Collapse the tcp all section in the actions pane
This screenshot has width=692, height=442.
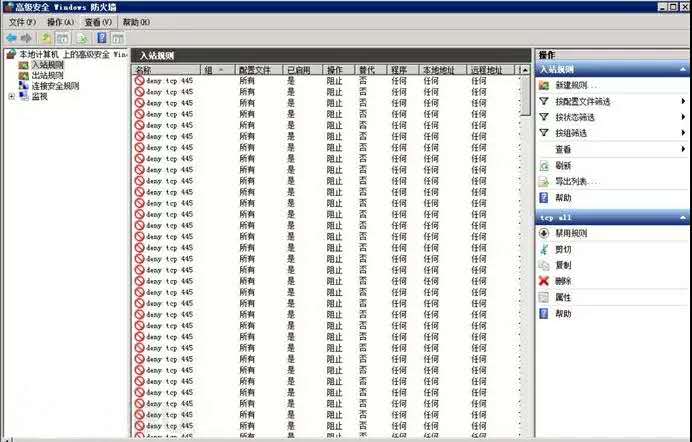tap(683, 218)
